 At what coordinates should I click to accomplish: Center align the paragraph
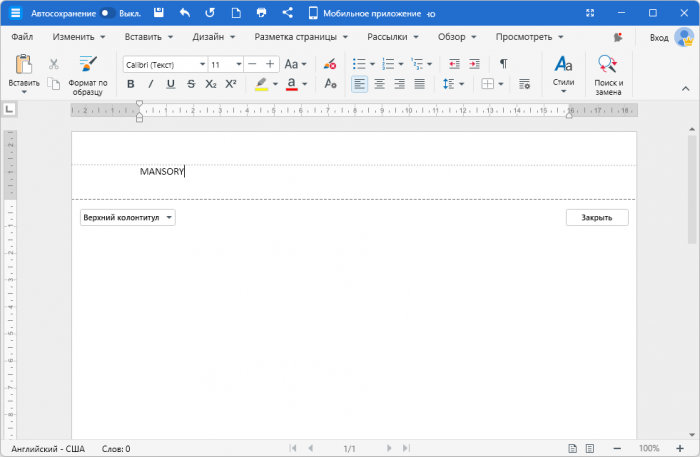coord(380,84)
